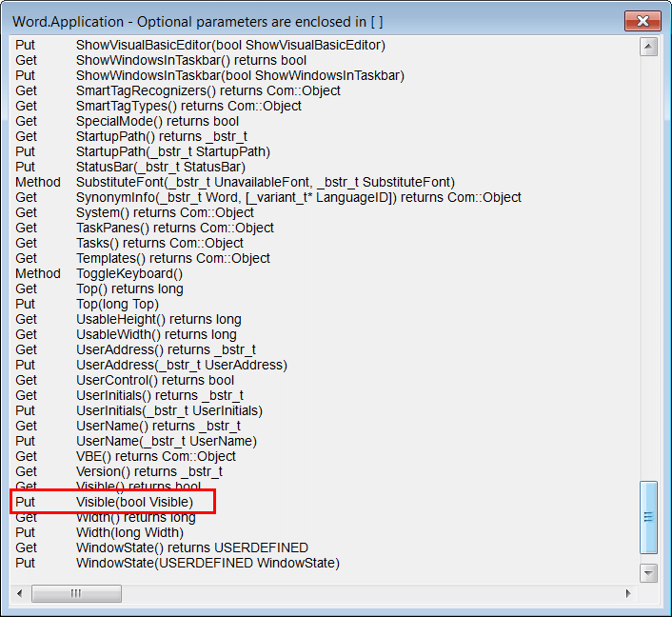
Task: Select 'Top(long Top)' row
Action: (x=87, y=304)
